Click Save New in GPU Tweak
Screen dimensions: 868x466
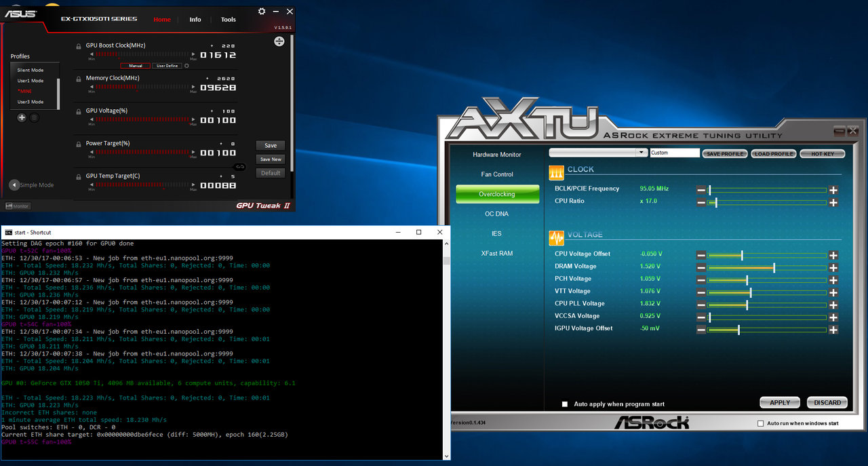pos(271,159)
